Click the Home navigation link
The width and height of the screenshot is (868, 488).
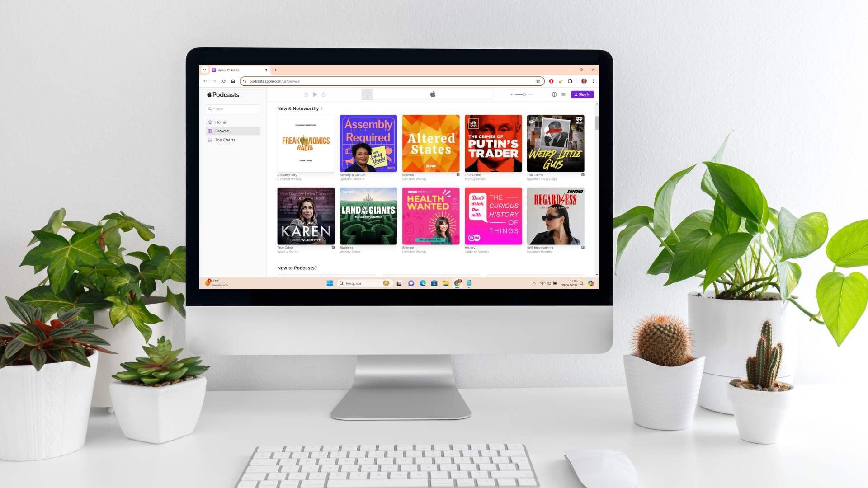pos(221,122)
